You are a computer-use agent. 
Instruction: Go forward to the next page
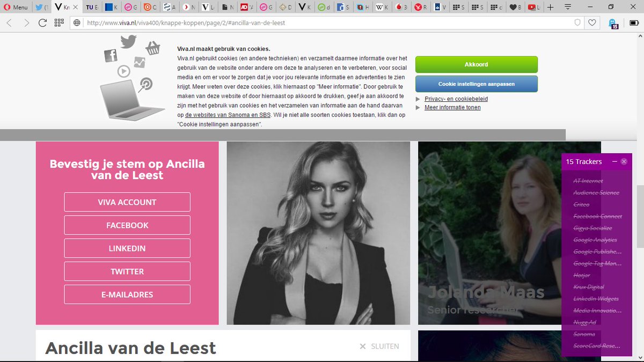pyautogui.click(x=26, y=23)
